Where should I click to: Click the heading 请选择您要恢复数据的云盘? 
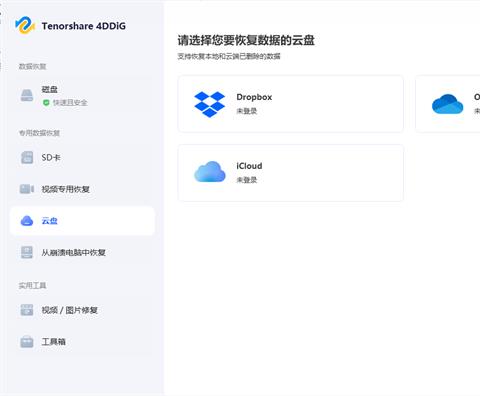click(x=246, y=40)
